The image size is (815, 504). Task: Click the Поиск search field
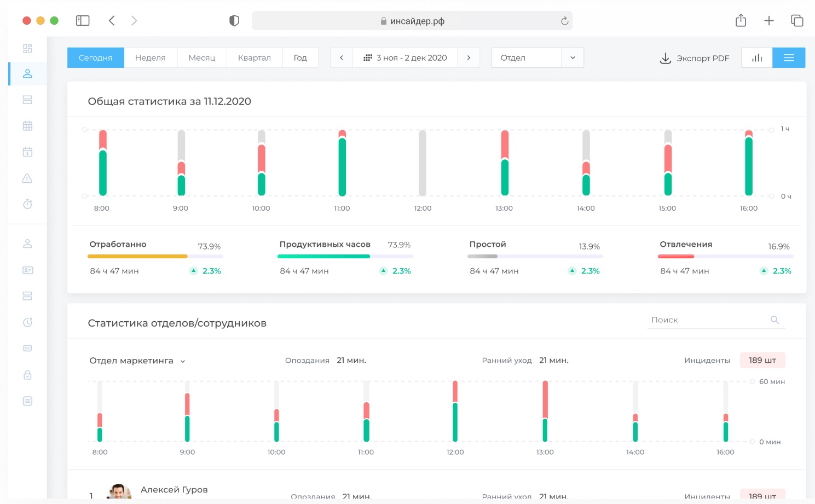(x=706, y=320)
